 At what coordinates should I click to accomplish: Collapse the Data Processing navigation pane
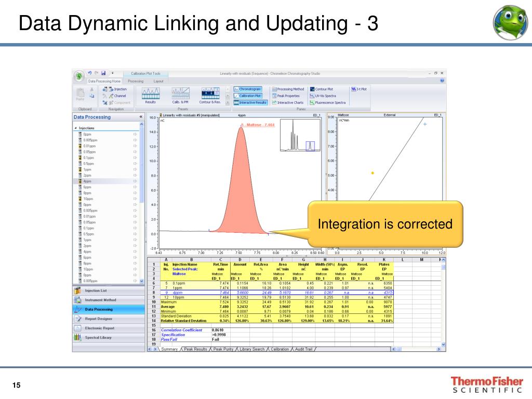coord(141,117)
